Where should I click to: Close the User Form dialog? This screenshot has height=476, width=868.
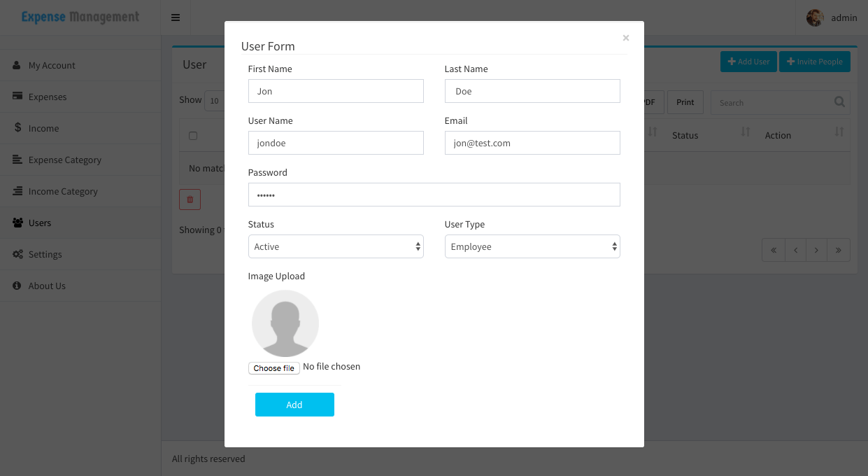[x=626, y=38]
